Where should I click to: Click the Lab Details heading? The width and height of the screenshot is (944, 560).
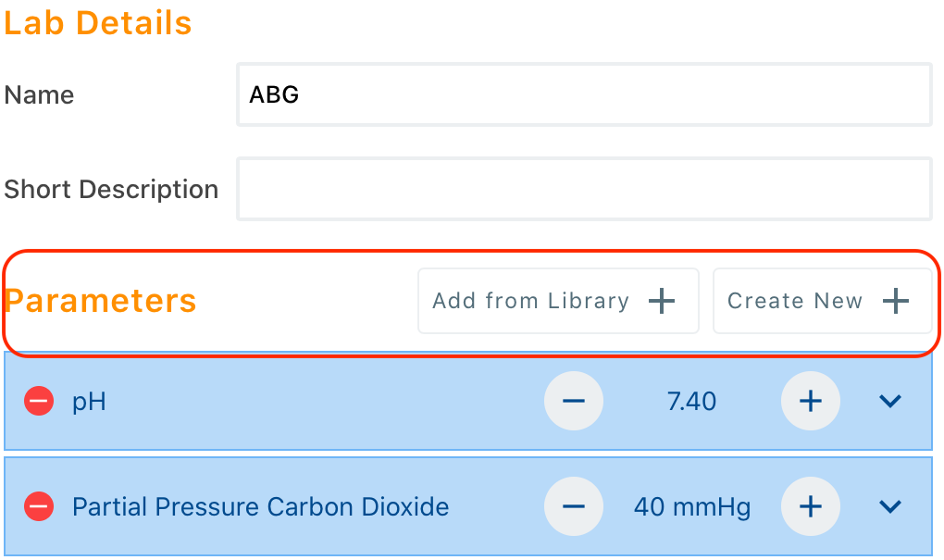98,23
